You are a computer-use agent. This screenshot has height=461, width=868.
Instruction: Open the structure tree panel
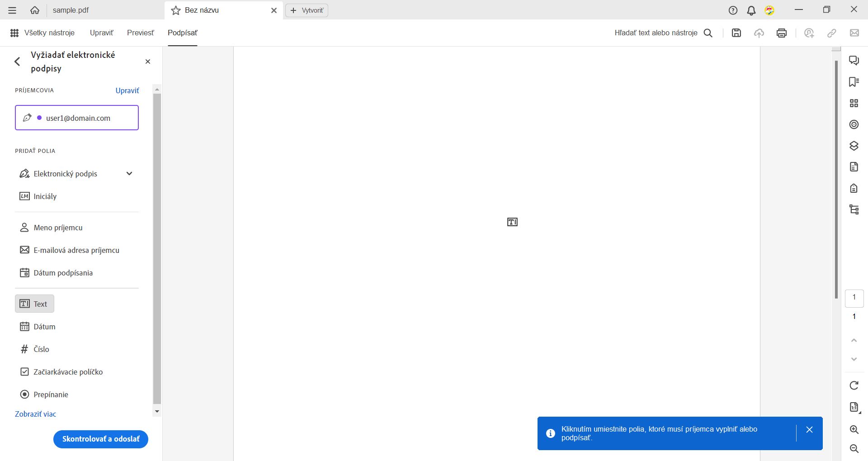[854, 209]
